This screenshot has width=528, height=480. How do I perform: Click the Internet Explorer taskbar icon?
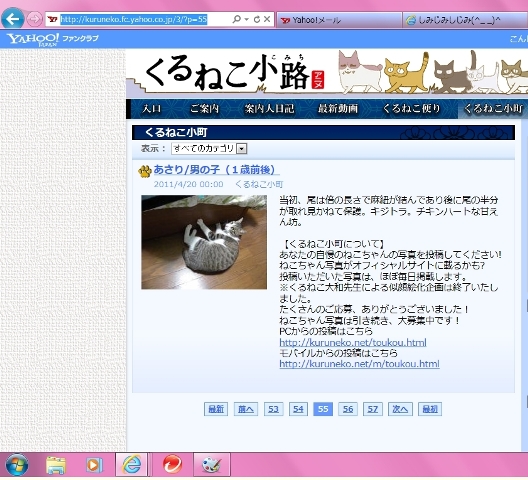coord(132,465)
